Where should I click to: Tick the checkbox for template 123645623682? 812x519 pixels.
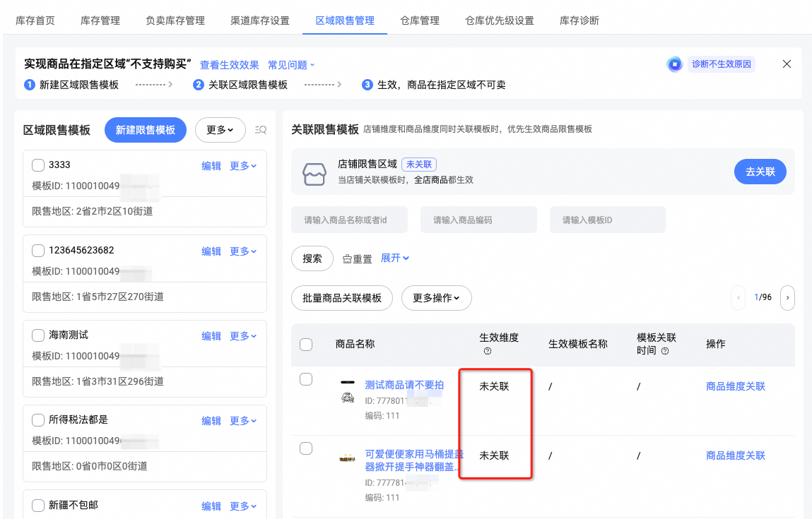[x=37, y=251]
